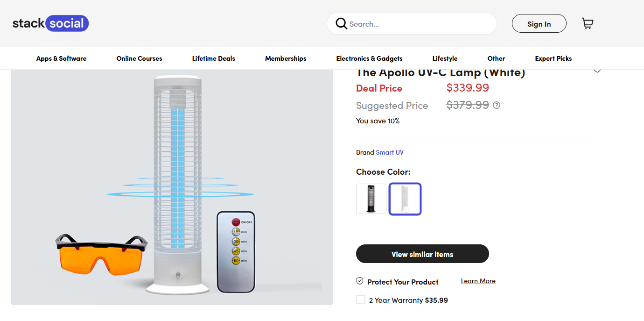This screenshot has width=644, height=321.
Task: Expand the Other category menu
Action: [496, 58]
